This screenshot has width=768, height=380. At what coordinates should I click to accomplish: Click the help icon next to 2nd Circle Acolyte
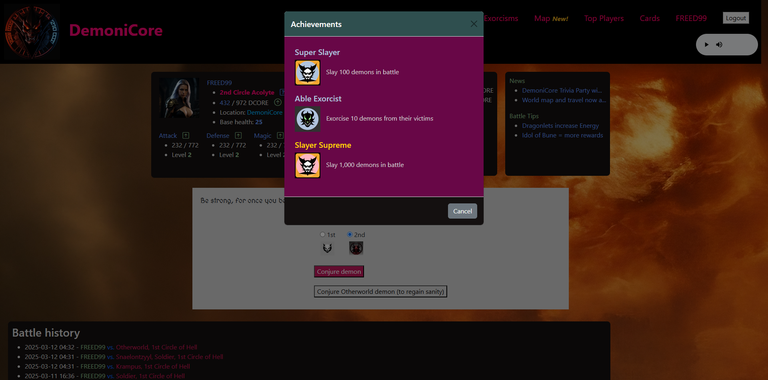click(282, 92)
